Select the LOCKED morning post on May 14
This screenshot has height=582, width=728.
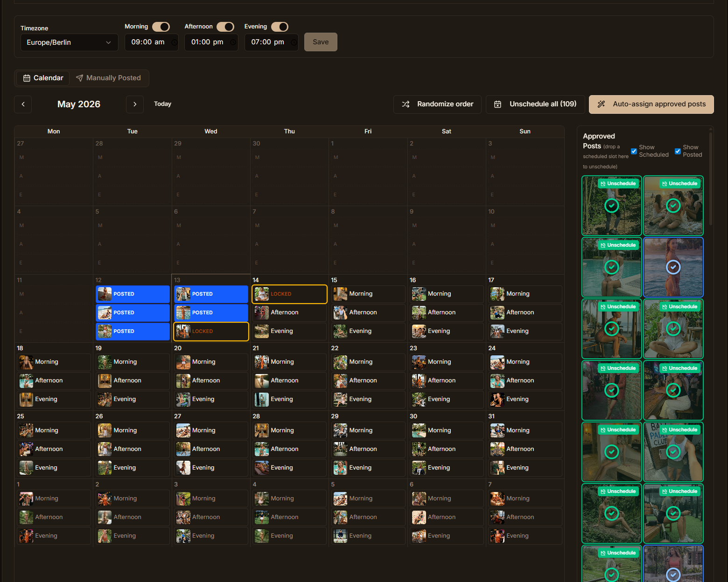(289, 294)
